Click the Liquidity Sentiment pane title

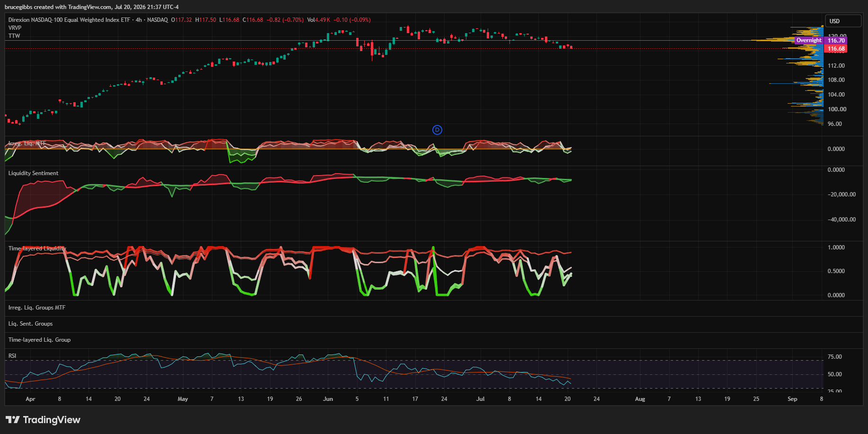point(33,173)
